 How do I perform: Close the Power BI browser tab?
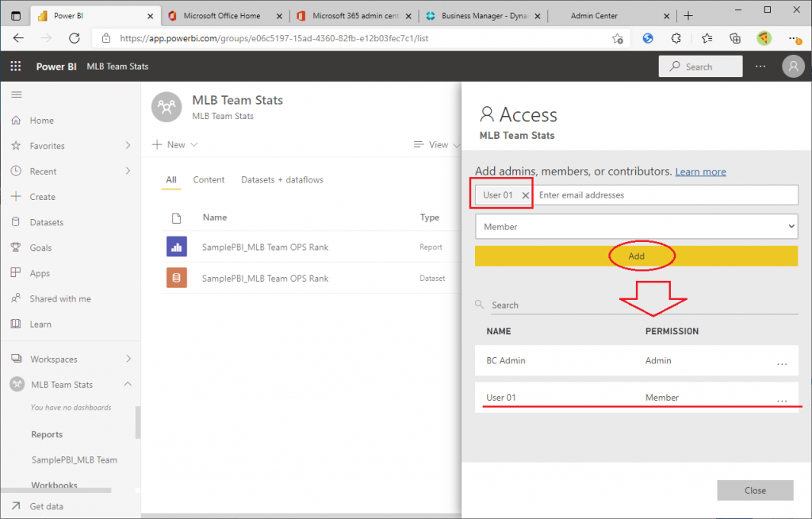tap(150, 16)
